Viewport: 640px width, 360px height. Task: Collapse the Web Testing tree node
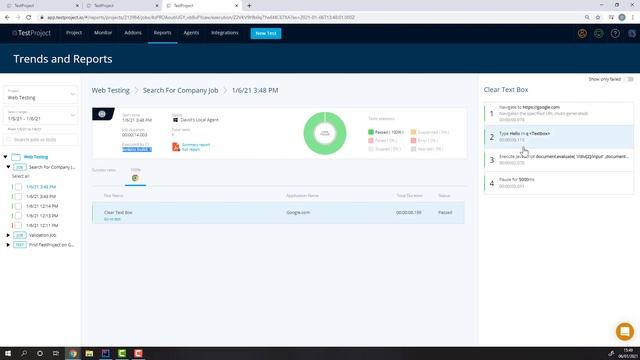[x=5, y=157]
